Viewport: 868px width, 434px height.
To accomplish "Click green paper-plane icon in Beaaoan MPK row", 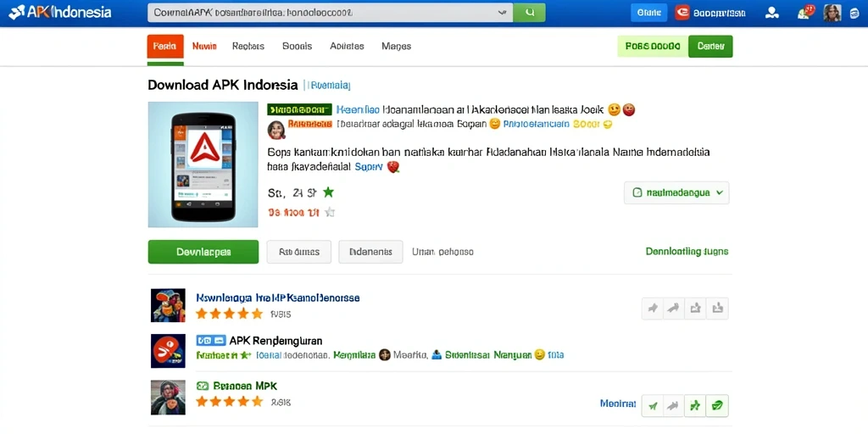I will [x=653, y=406].
